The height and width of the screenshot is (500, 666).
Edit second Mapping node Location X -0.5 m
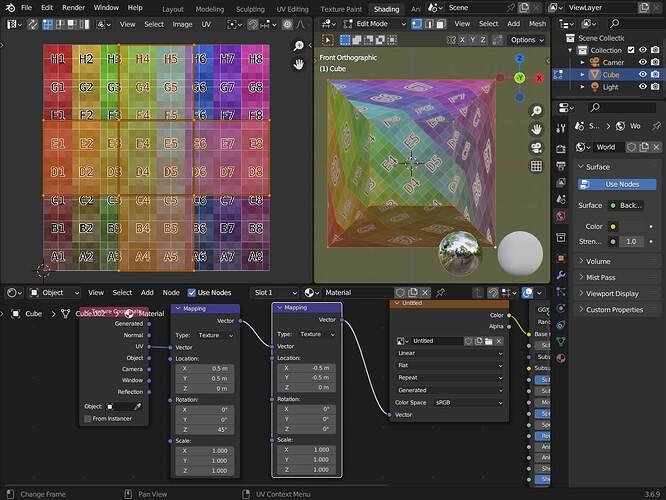306,368
